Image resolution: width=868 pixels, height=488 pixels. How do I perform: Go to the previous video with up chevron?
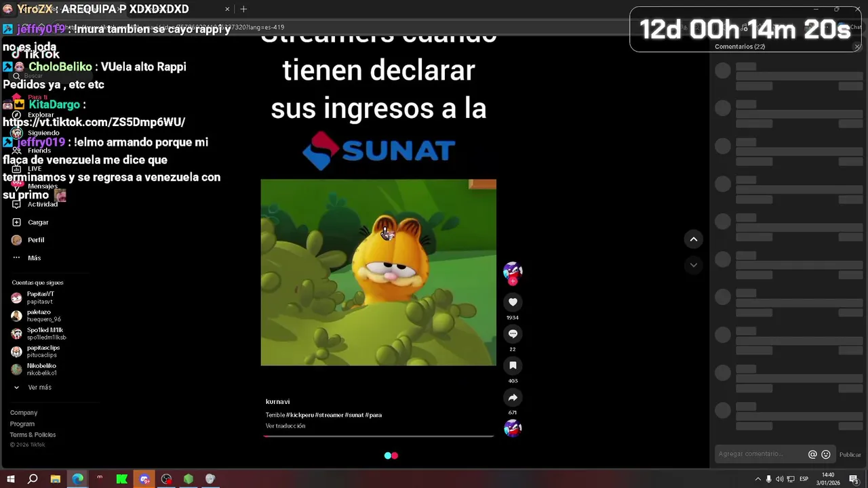[693, 239]
